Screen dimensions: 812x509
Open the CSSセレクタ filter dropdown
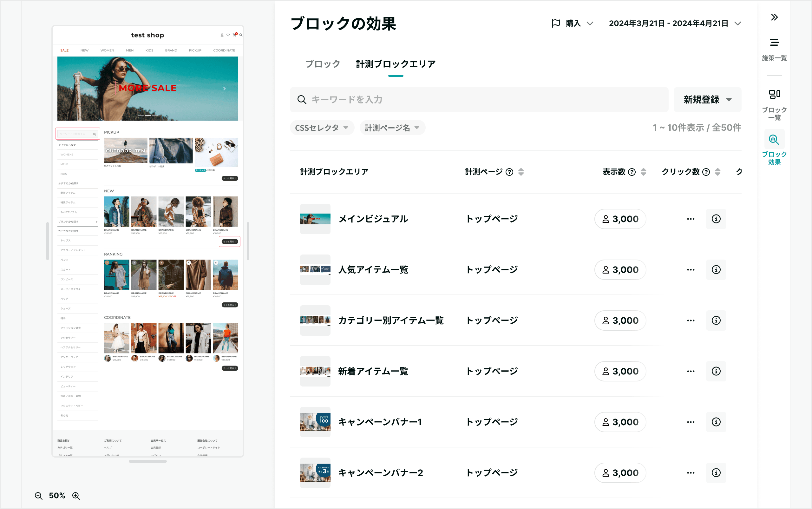(322, 128)
